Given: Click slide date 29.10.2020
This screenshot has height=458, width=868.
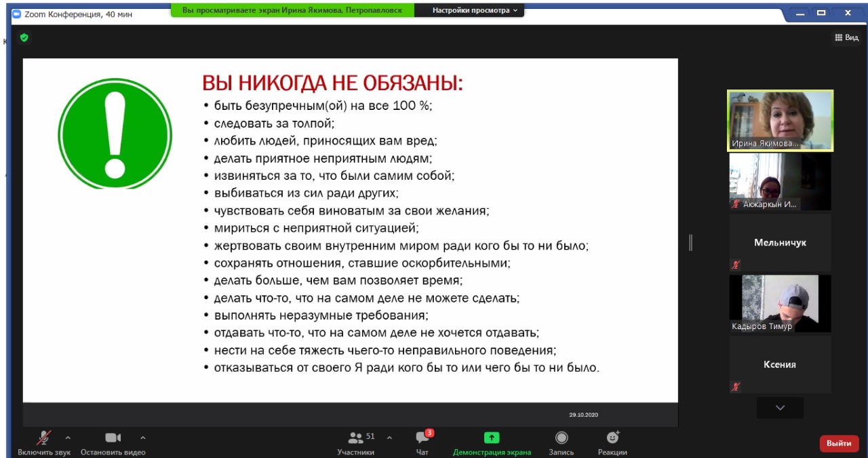Looking at the screenshot, I should click(583, 415).
